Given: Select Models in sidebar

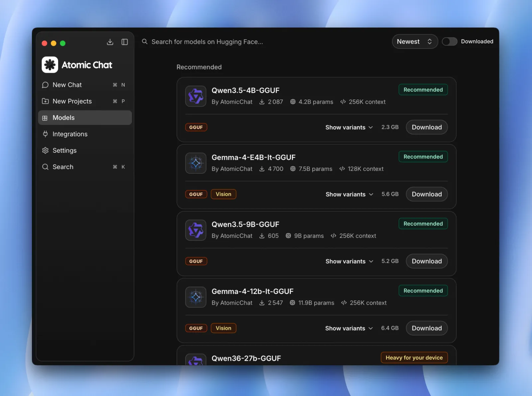Looking at the screenshot, I should [x=85, y=118].
